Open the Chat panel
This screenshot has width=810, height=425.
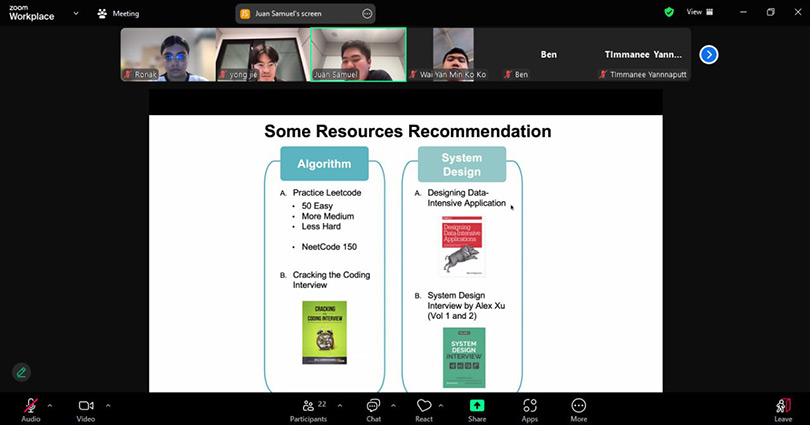click(x=373, y=406)
